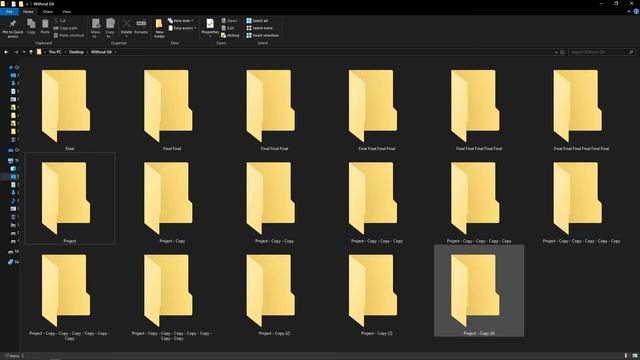Viewport: 640px width, 360px height.
Task: Open the Quick Access Toolbar customize dropdown
Action: click(27, 4)
